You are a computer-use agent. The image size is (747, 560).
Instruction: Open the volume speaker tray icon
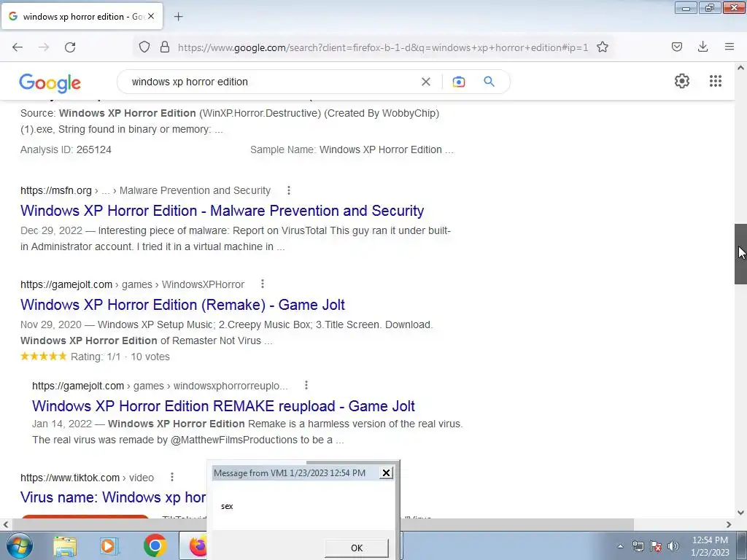[673, 546]
